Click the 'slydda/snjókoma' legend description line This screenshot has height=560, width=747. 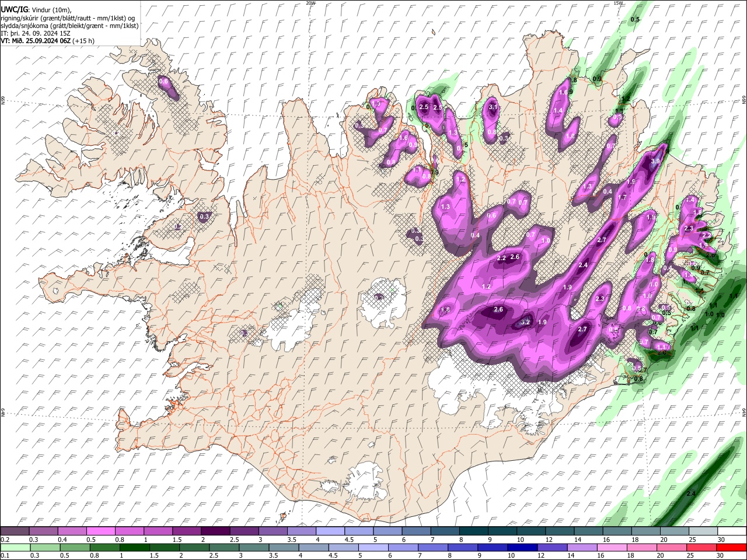click(69, 26)
